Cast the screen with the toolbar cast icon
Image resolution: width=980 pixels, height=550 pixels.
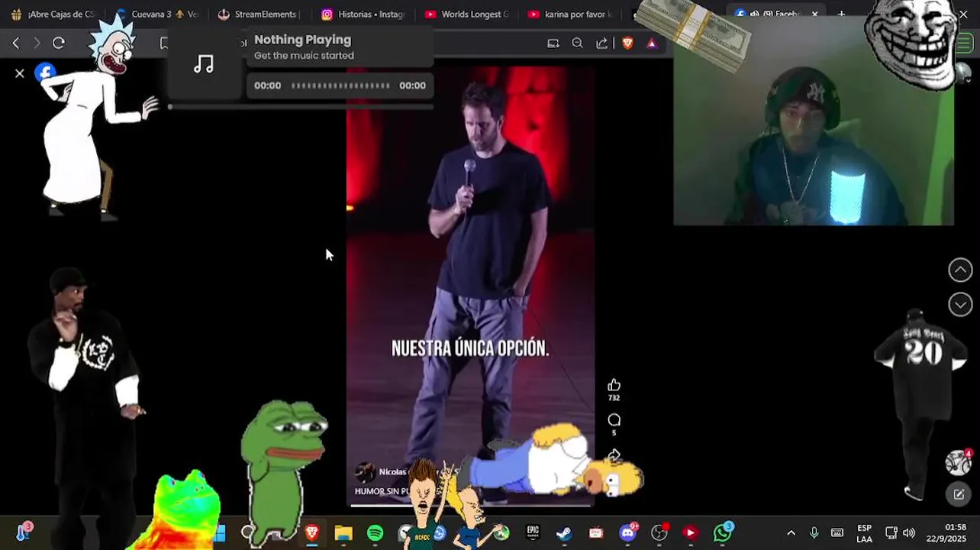553,44
